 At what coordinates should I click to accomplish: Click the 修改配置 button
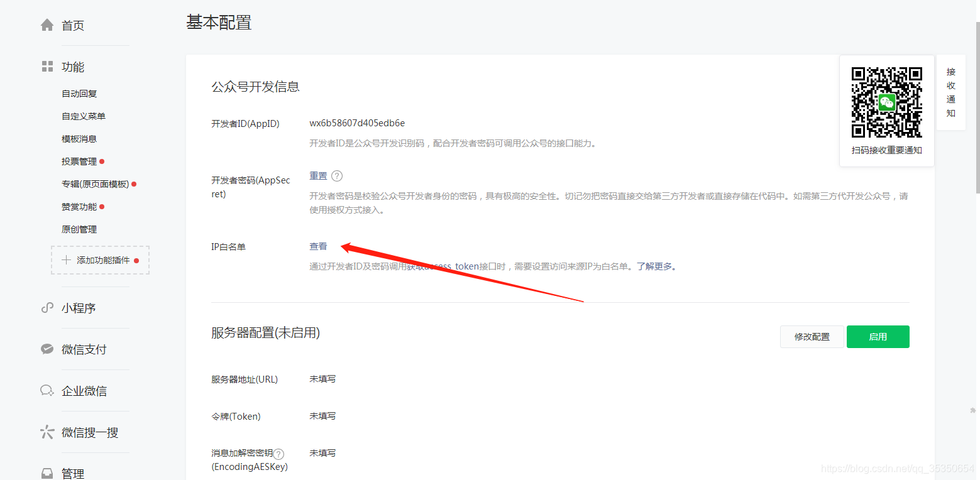pos(812,337)
